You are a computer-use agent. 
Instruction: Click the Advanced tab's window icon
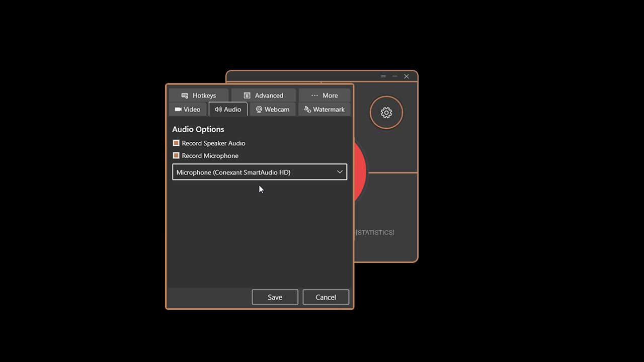(x=247, y=96)
